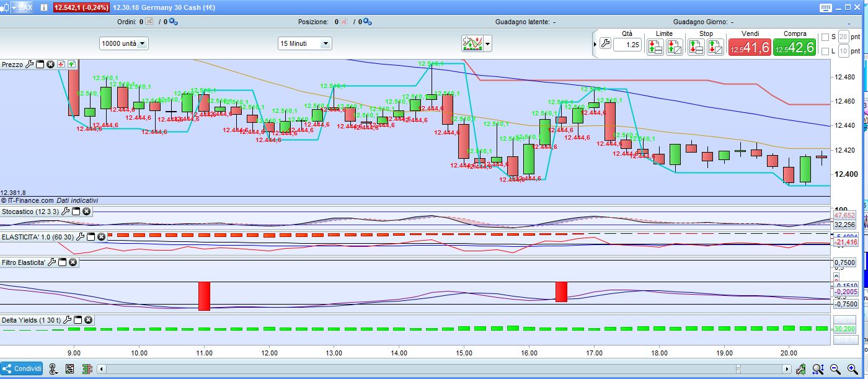868x379 pixels.
Task: Close the ELASTICITA' 1.0 panel
Action: tap(102, 237)
